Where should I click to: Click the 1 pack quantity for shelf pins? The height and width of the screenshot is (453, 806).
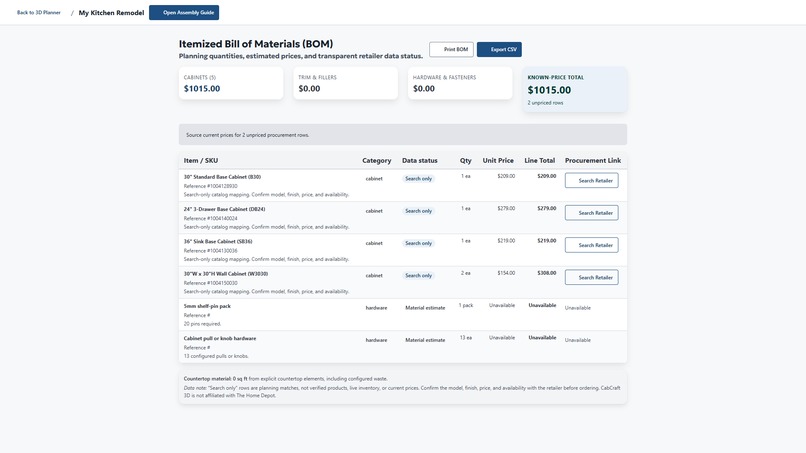[466, 305]
